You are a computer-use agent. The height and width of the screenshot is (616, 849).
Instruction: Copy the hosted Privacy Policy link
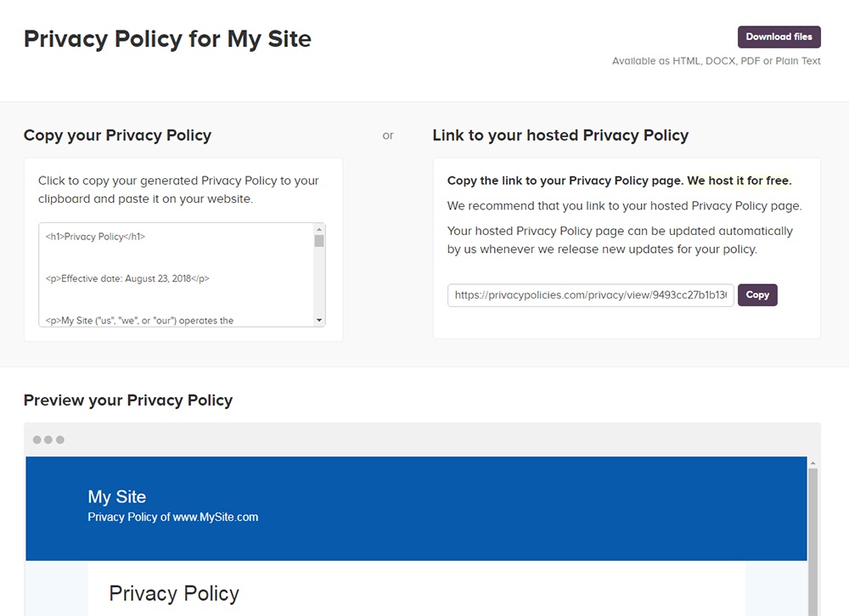pyautogui.click(x=757, y=294)
